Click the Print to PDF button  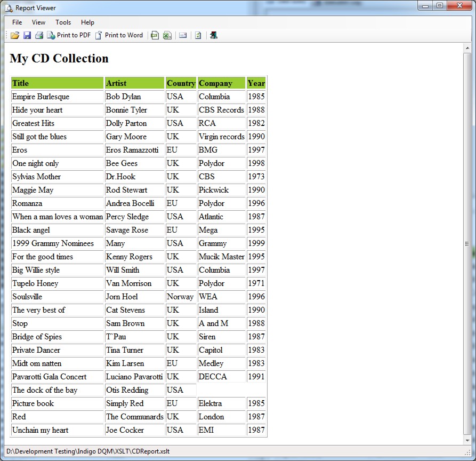coord(69,35)
